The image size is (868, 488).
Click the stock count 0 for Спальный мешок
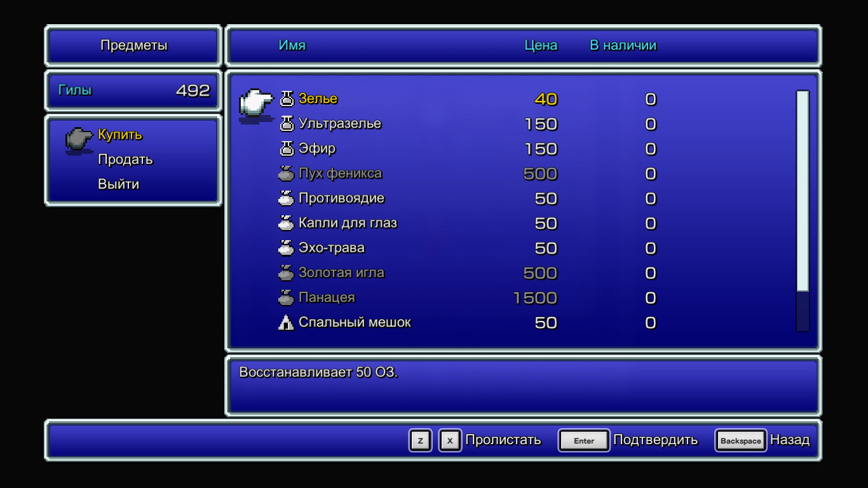click(x=650, y=323)
